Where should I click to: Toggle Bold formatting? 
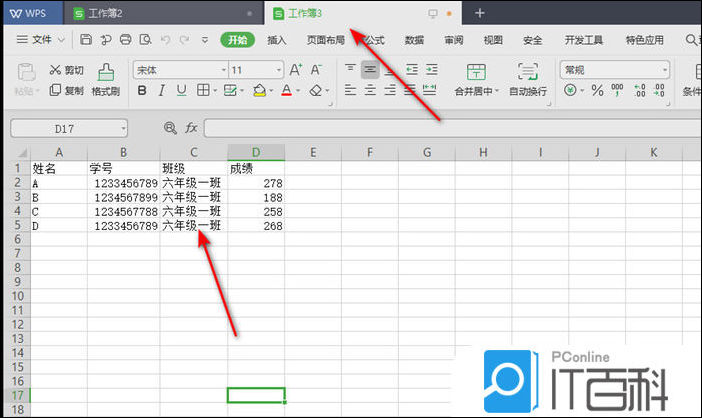[142, 90]
